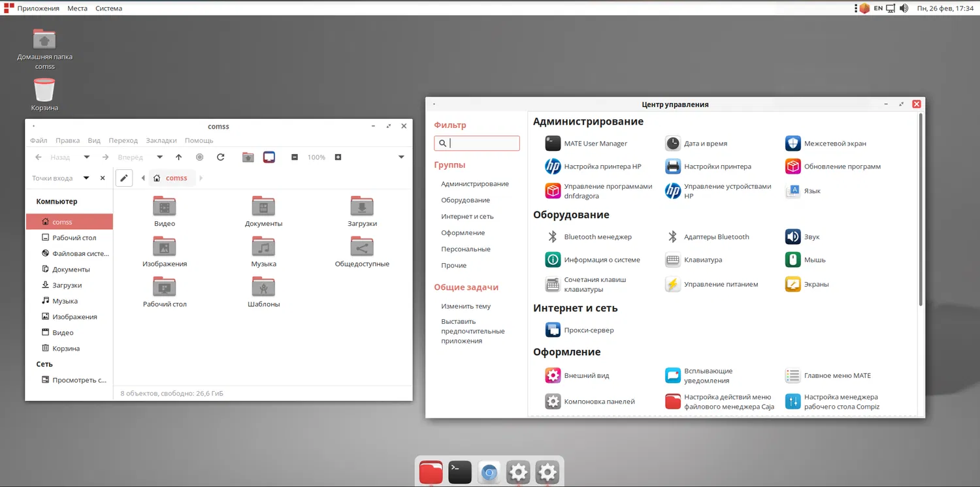The image size is (980, 487).
Task: Toggle the pencil location edit button
Action: coord(124,178)
